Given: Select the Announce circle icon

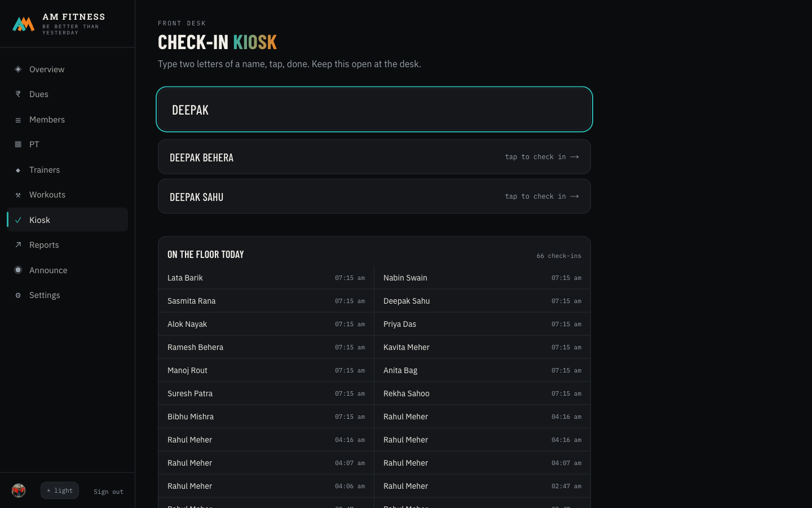Looking at the screenshot, I should [x=18, y=270].
